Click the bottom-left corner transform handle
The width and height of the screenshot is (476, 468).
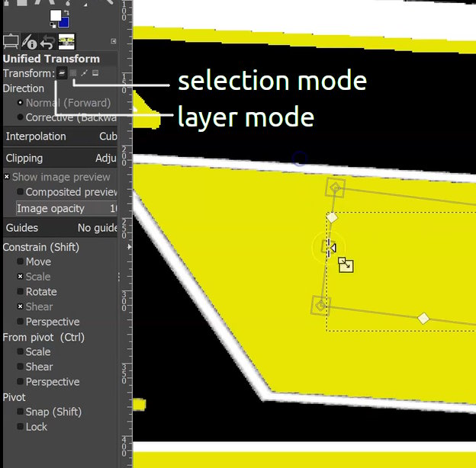321,306
